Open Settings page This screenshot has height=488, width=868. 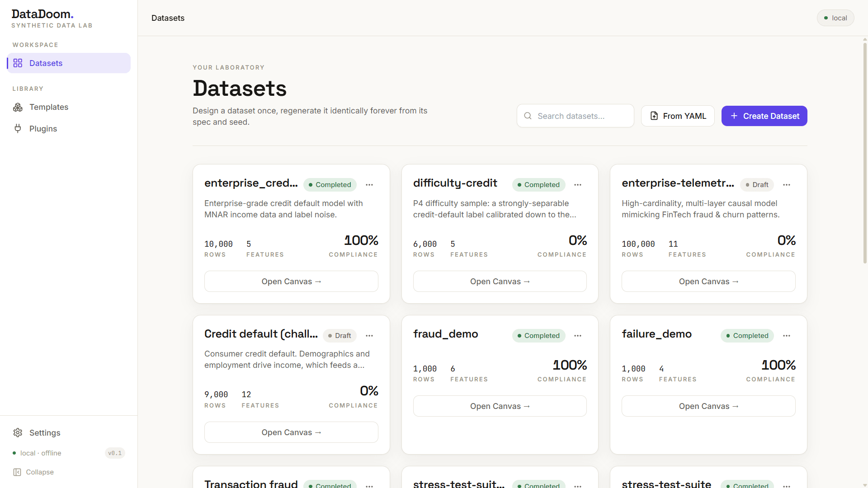[x=69, y=433]
